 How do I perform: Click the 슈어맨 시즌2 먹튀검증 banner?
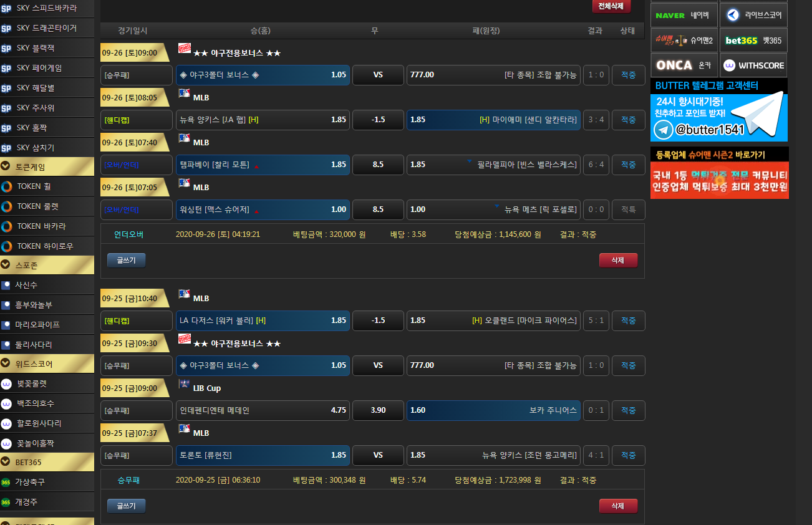coord(718,173)
